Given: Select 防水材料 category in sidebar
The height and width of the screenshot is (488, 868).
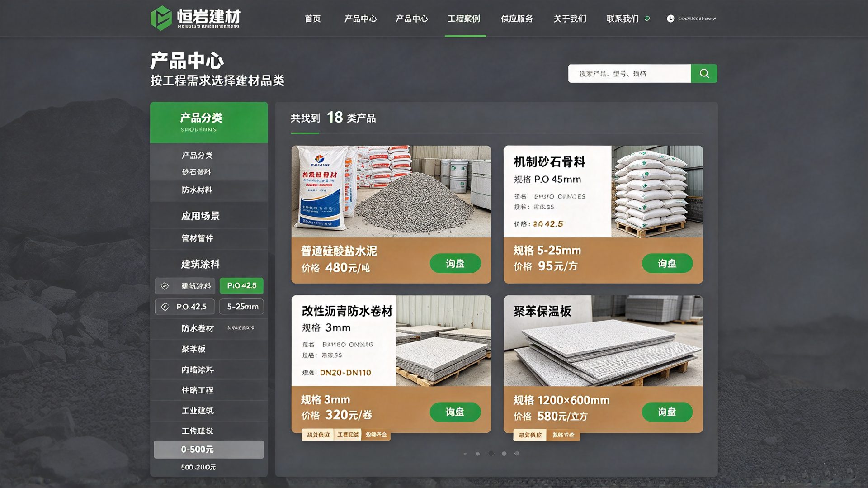Looking at the screenshot, I should 209,190.
